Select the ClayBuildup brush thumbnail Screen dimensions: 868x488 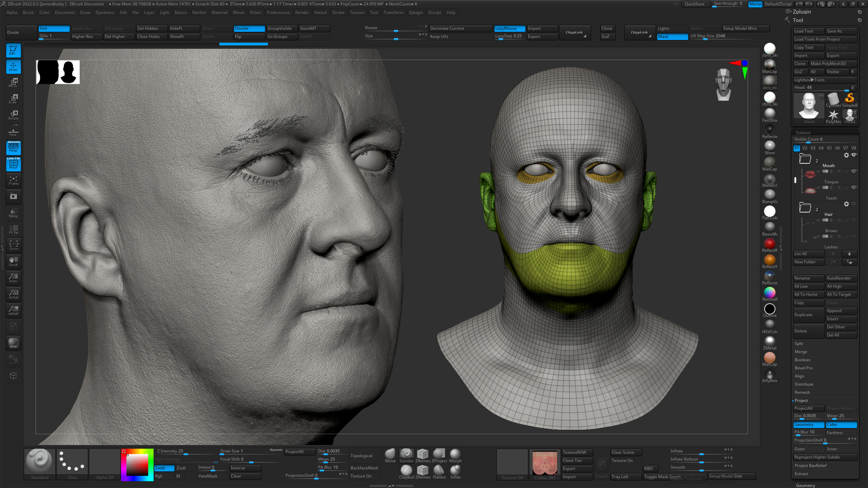click(x=406, y=470)
